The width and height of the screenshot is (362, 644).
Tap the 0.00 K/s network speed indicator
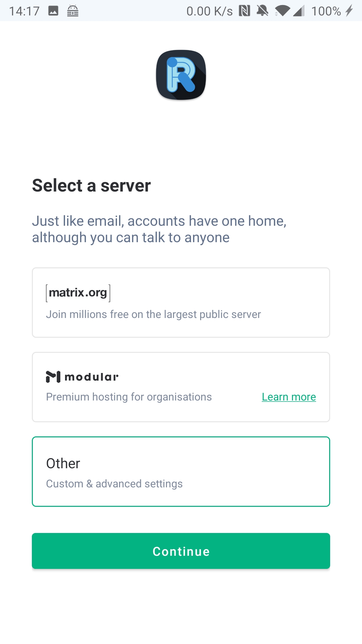(209, 11)
